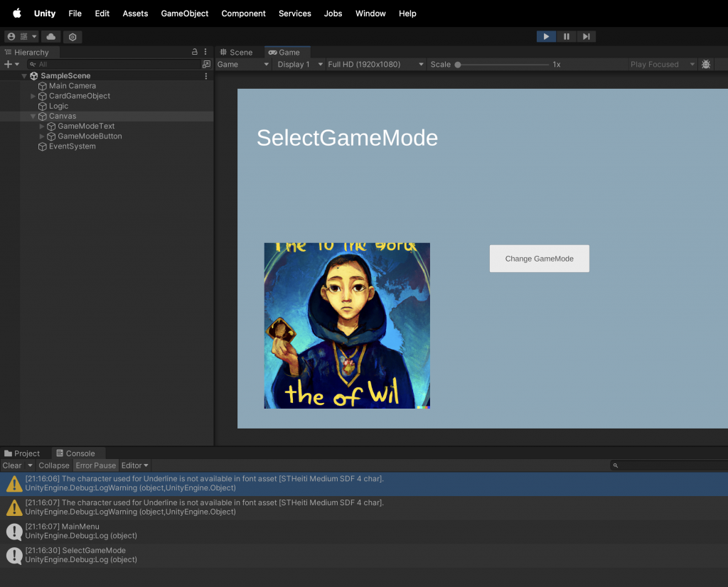This screenshot has width=728, height=587.
Task: Advance one frame with Step button
Action: click(x=587, y=37)
